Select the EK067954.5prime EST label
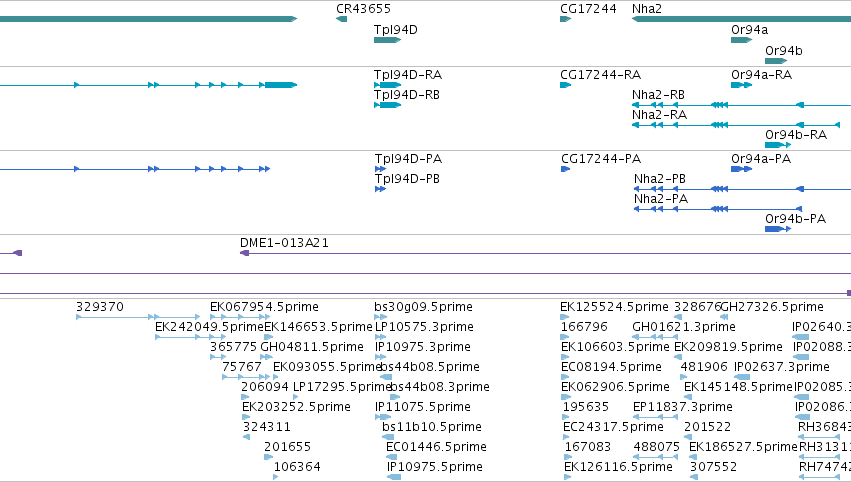851x482 pixels. [264, 307]
